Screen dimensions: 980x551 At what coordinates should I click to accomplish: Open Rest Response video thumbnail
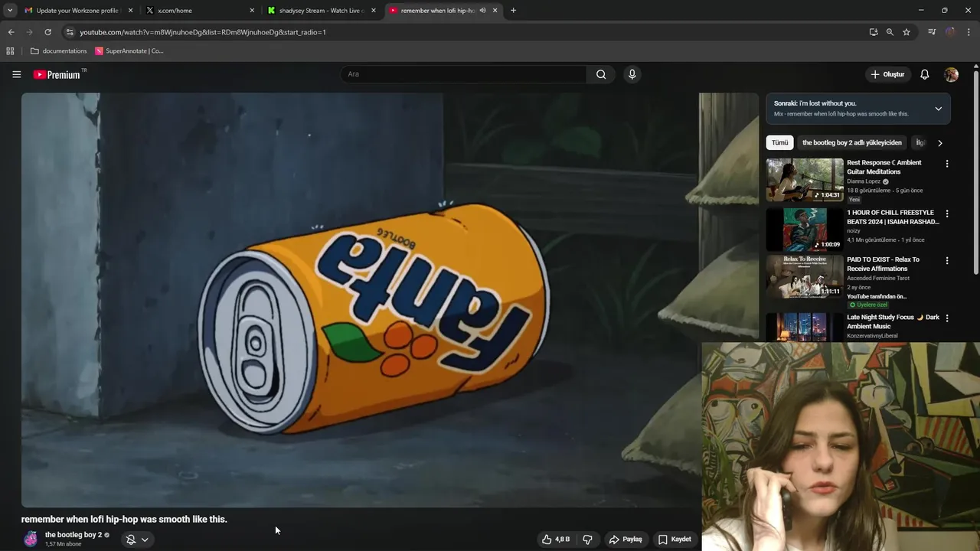pyautogui.click(x=805, y=180)
